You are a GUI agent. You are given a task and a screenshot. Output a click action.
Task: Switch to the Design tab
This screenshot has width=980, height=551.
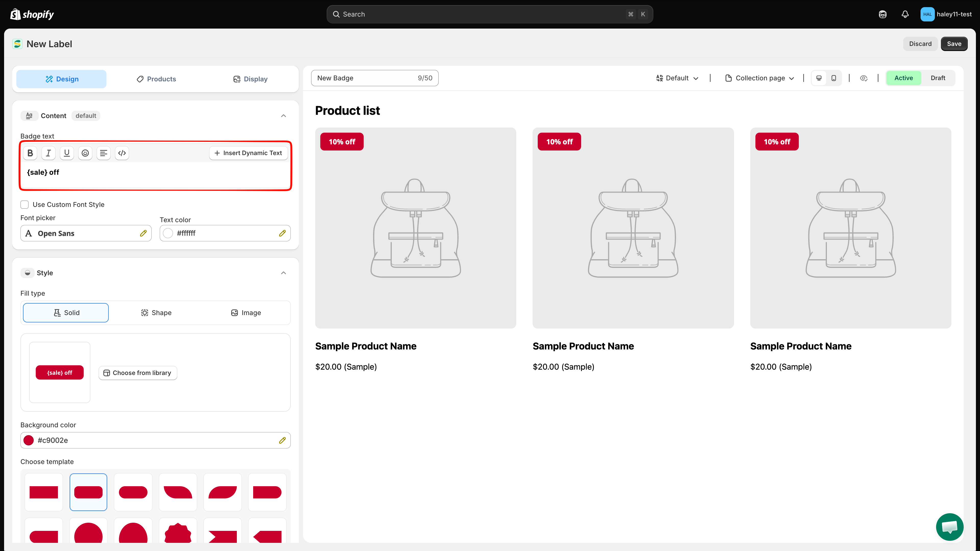(62, 79)
